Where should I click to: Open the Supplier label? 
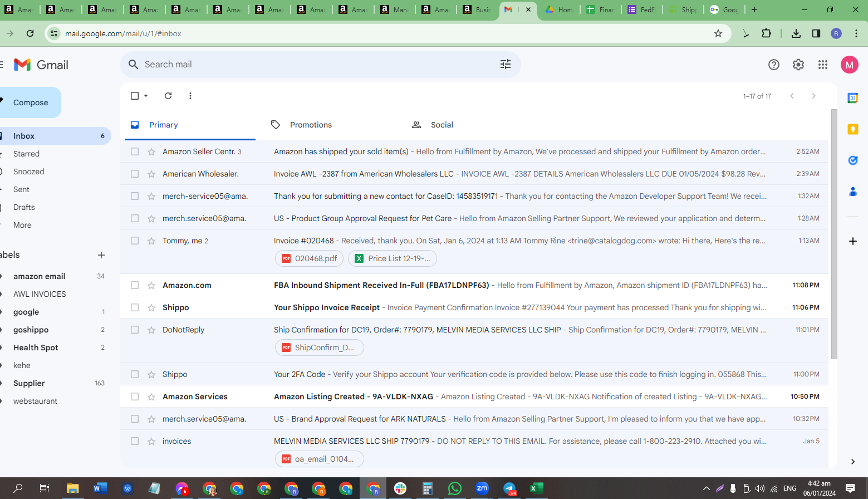click(x=29, y=383)
